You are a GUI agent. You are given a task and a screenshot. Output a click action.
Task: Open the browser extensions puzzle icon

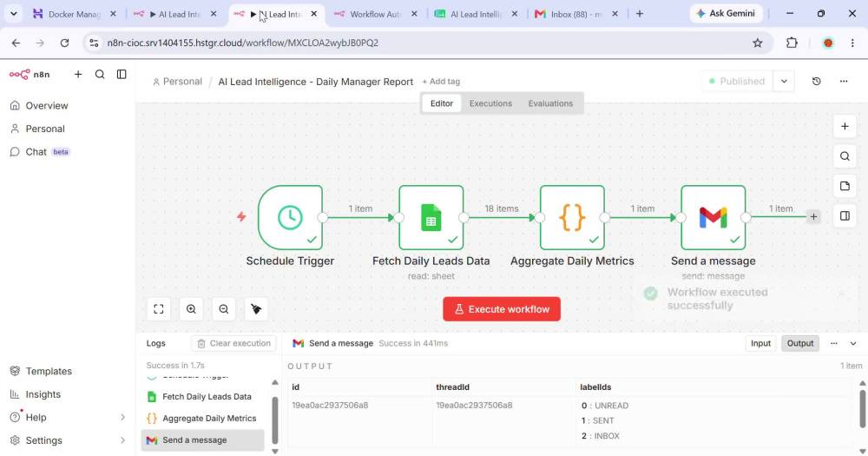tap(792, 43)
